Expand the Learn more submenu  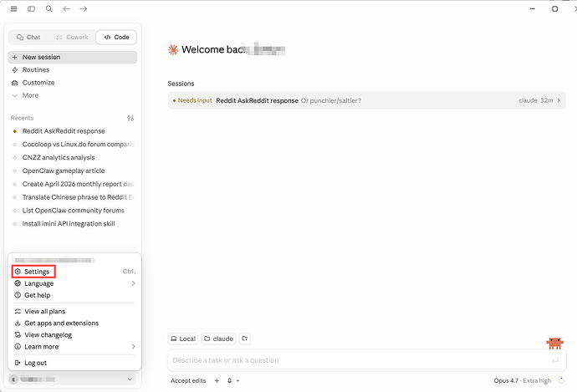[x=74, y=347]
